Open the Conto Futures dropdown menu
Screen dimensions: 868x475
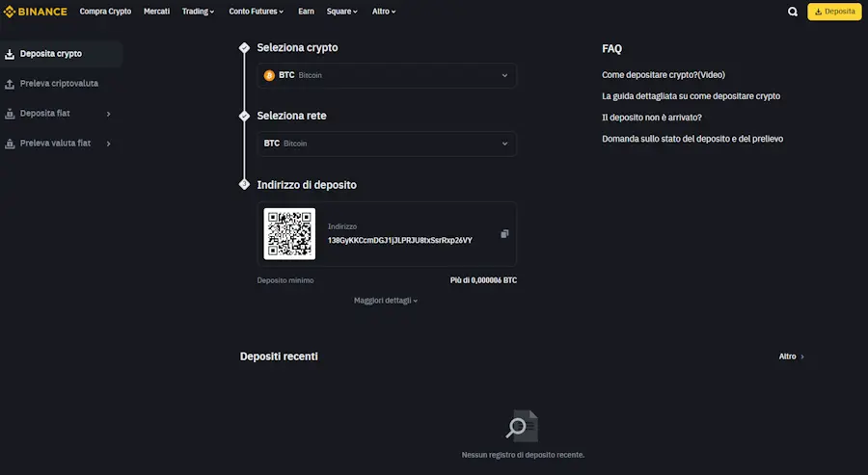pyautogui.click(x=257, y=11)
